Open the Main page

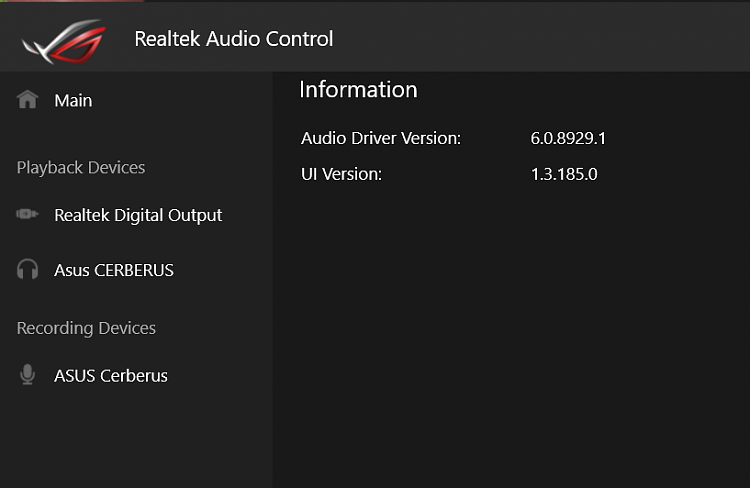click(x=73, y=100)
